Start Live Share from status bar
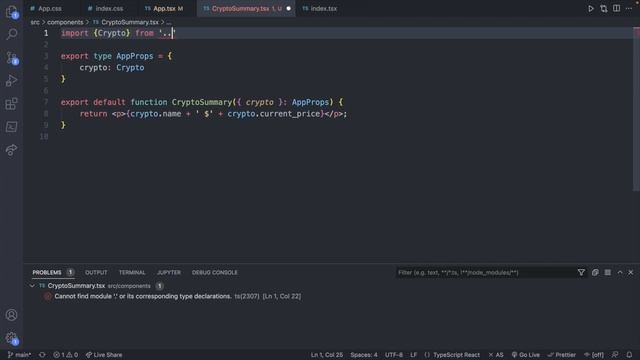Screen dimensions: 640x360 point(104,355)
